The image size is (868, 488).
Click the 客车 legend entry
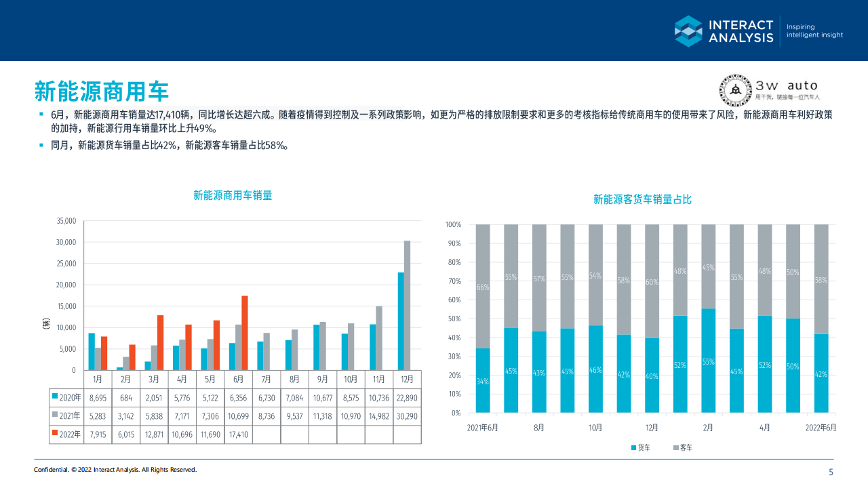click(682, 448)
